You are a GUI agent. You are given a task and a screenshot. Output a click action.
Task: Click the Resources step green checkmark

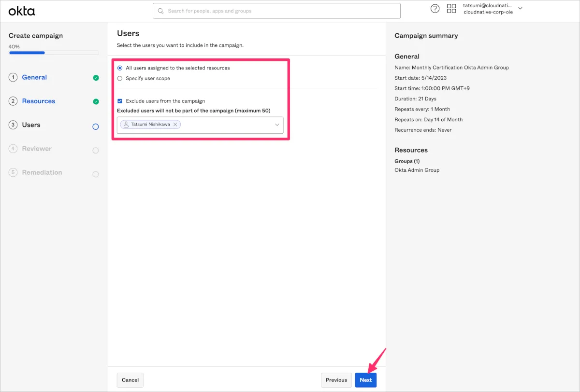[96, 101]
